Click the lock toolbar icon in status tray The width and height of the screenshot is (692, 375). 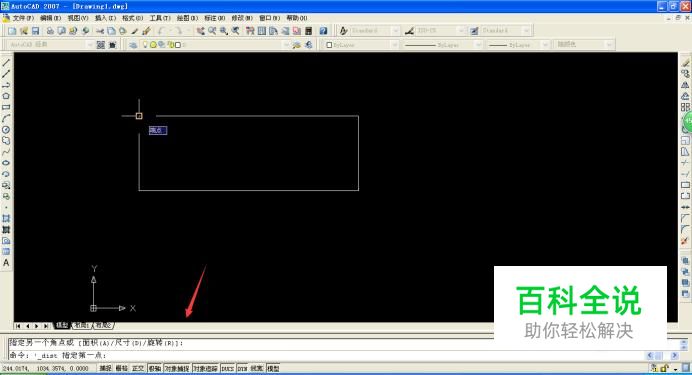coord(664,368)
